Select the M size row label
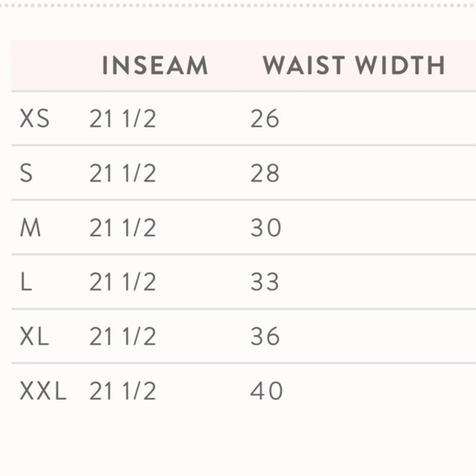 tap(30, 228)
